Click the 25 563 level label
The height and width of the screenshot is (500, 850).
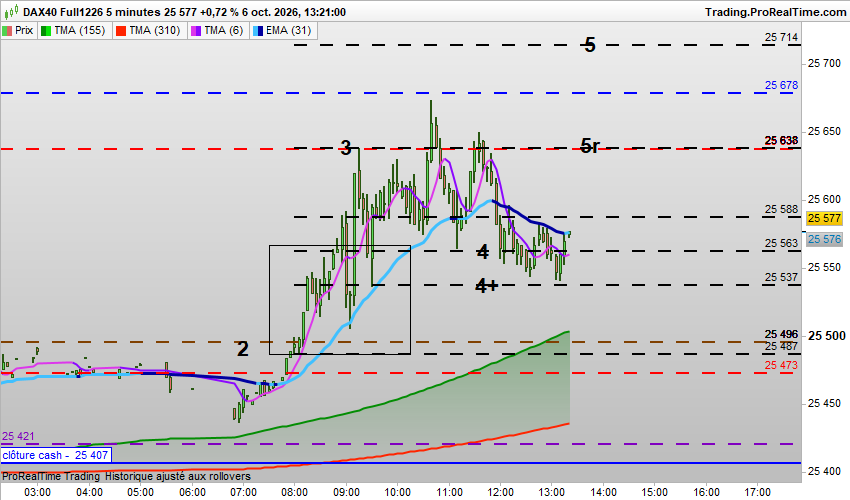click(x=781, y=243)
